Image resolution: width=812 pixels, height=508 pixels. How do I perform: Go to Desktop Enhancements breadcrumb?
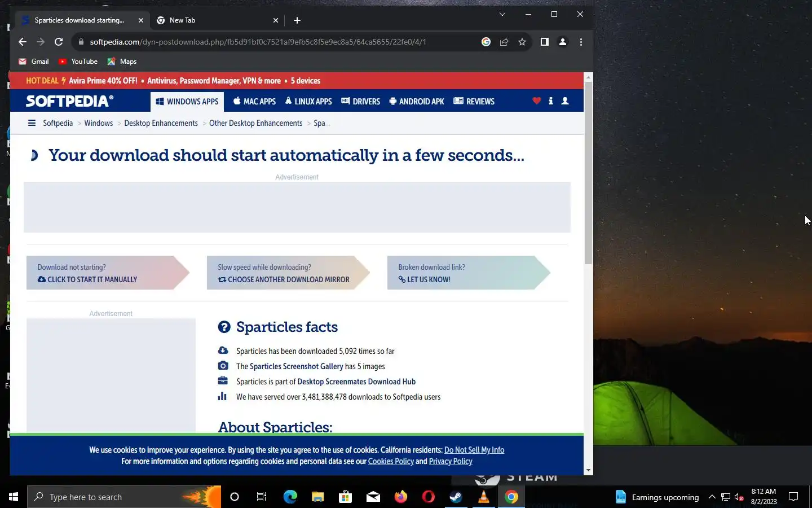click(x=161, y=123)
